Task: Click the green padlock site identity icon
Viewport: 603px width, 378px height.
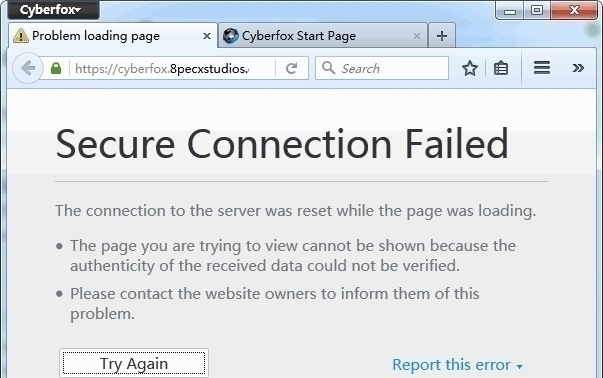Action: click(x=56, y=68)
